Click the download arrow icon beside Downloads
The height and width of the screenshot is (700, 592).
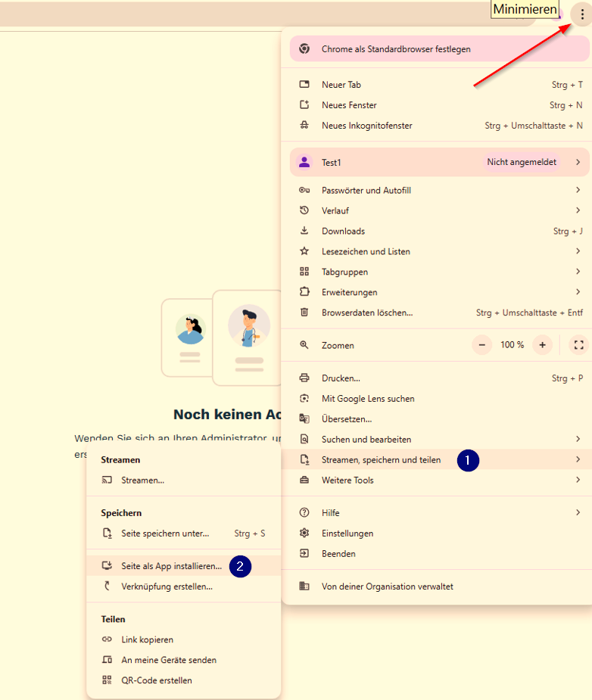pos(304,231)
